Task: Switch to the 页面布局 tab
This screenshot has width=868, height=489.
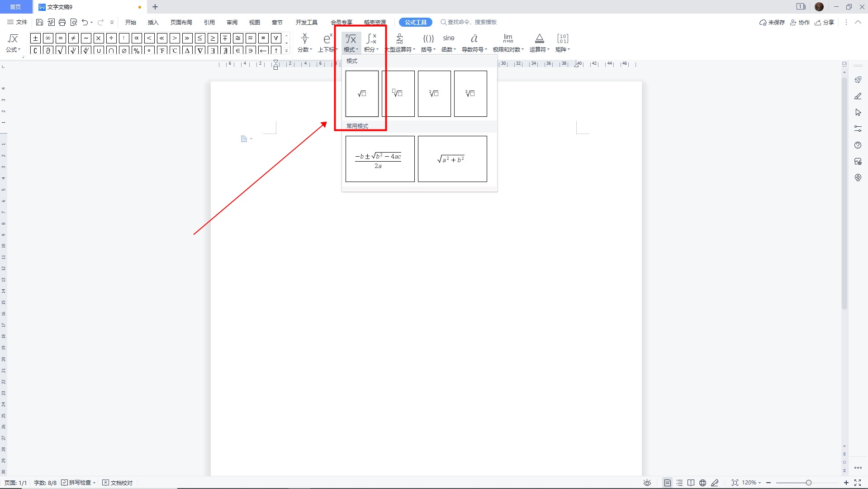Action: pyautogui.click(x=181, y=22)
